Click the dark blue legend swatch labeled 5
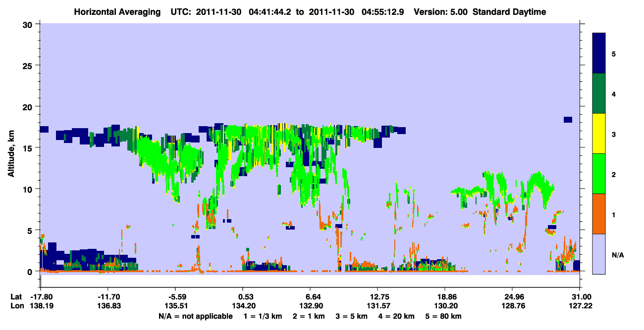This screenshot has width=644, height=330. pyautogui.click(x=599, y=53)
